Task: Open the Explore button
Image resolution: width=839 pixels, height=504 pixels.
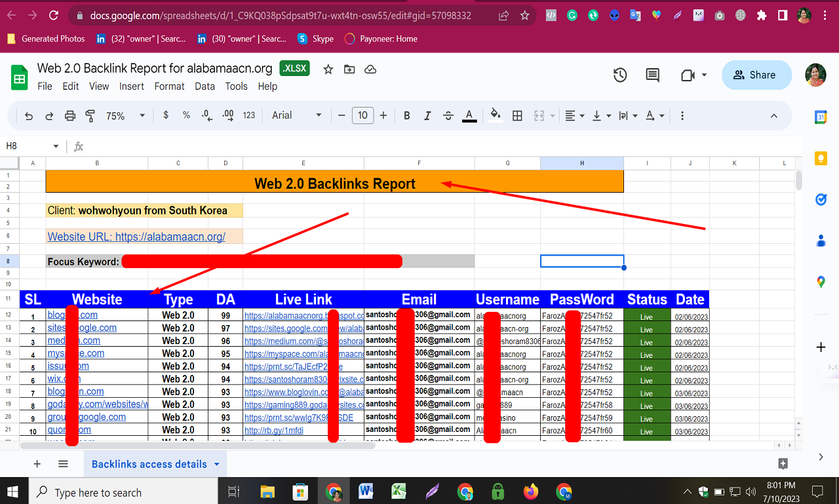Action: tap(783, 463)
